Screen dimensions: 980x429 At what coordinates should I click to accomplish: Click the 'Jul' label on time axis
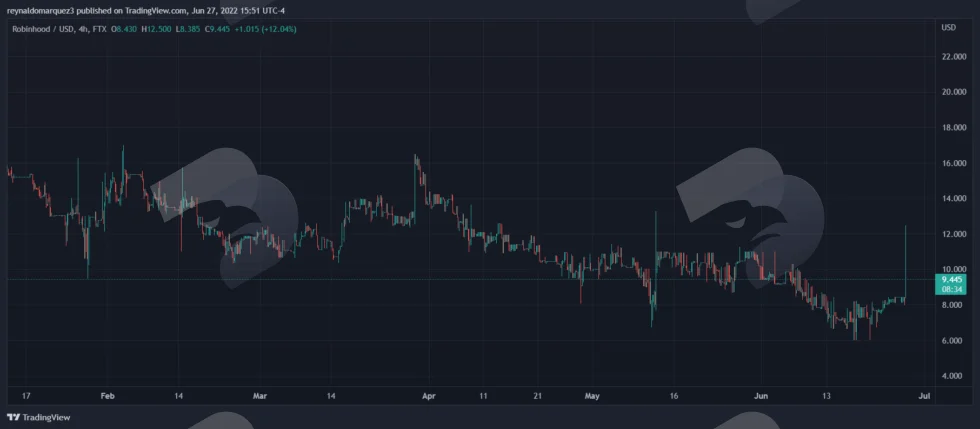point(926,396)
